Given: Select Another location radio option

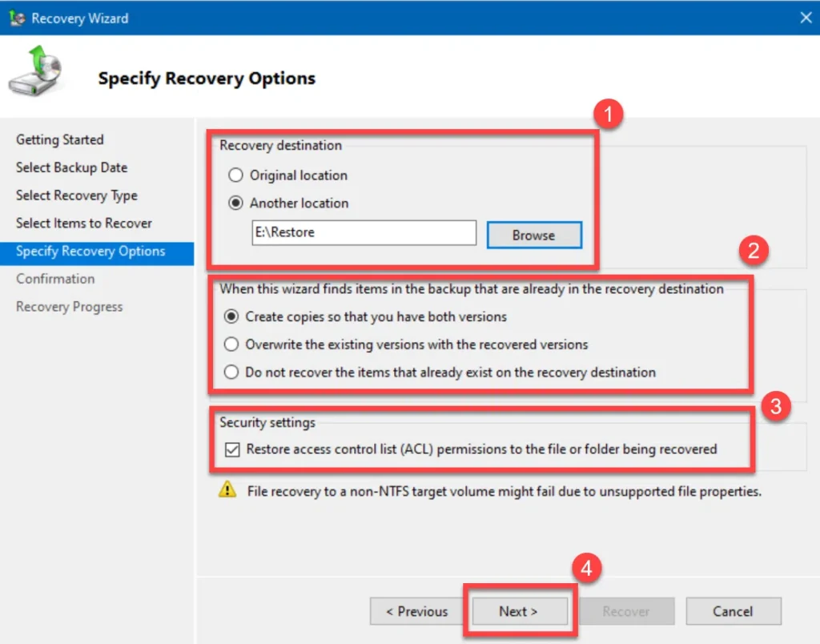Looking at the screenshot, I should (236, 203).
